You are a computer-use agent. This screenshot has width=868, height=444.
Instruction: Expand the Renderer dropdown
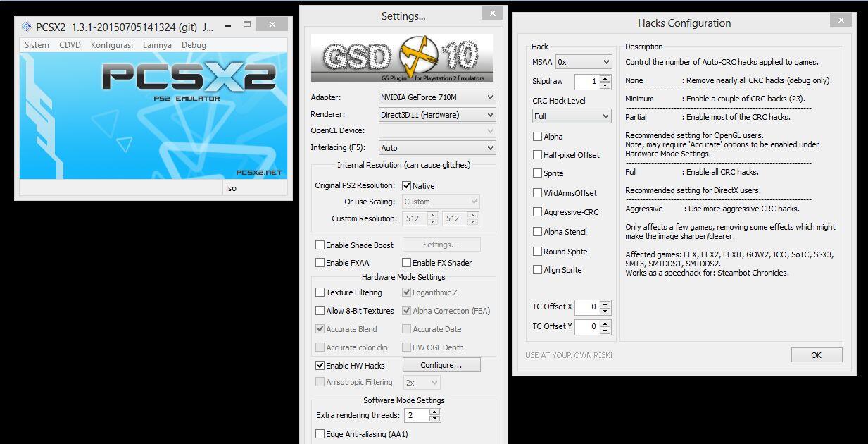point(437,115)
